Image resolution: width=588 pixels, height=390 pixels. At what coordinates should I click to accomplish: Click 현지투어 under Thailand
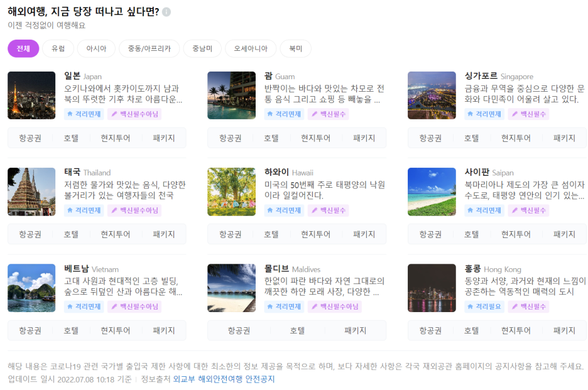pos(116,234)
